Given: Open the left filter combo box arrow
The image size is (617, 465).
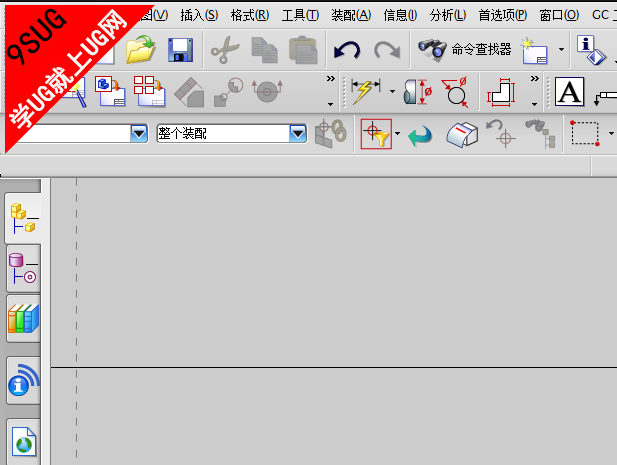Looking at the screenshot, I should (x=139, y=134).
